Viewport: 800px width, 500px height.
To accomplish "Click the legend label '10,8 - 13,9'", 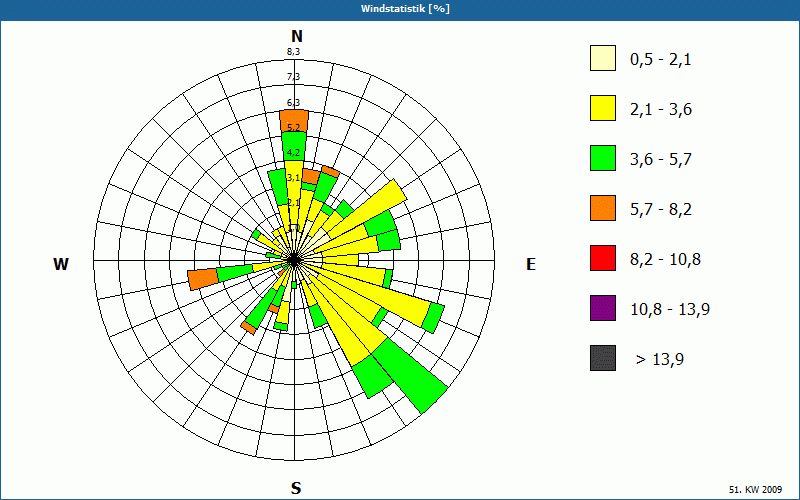I will 670,310.
